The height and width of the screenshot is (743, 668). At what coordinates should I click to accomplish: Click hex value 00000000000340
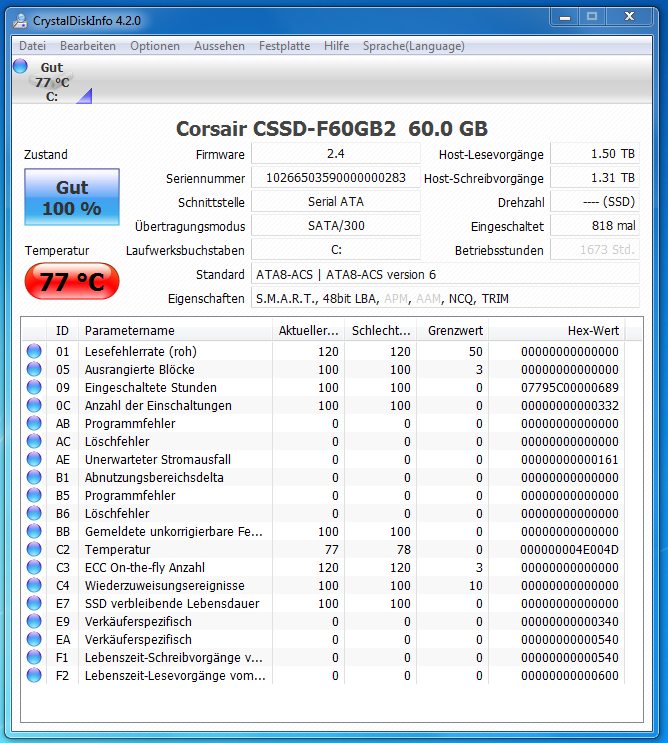click(x=569, y=622)
